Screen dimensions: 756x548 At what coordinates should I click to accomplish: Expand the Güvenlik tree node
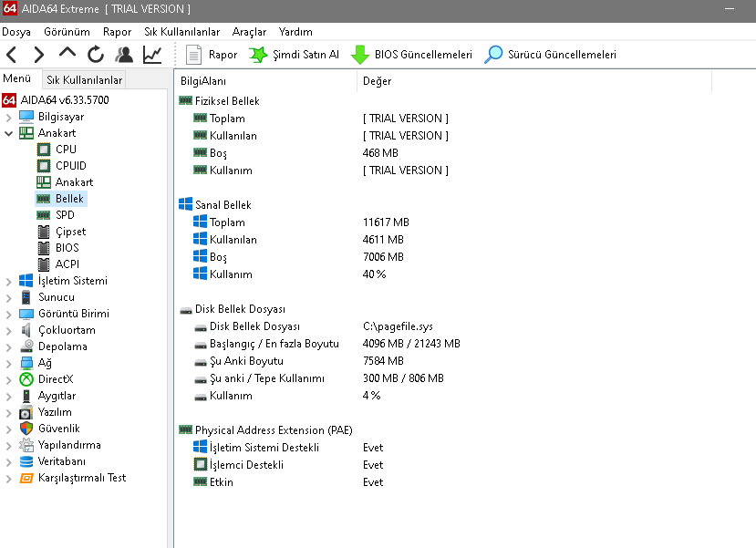[x=8, y=429]
